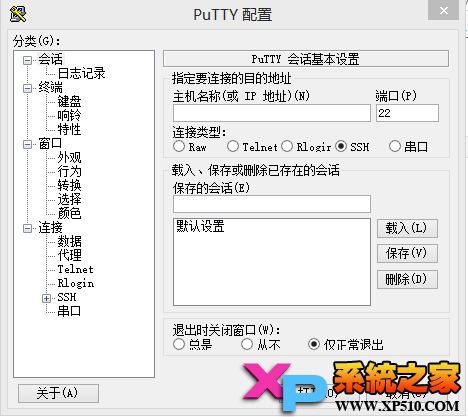Open 响铃 settings in tree
This screenshot has width=468, height=417.
pos(69,115)
